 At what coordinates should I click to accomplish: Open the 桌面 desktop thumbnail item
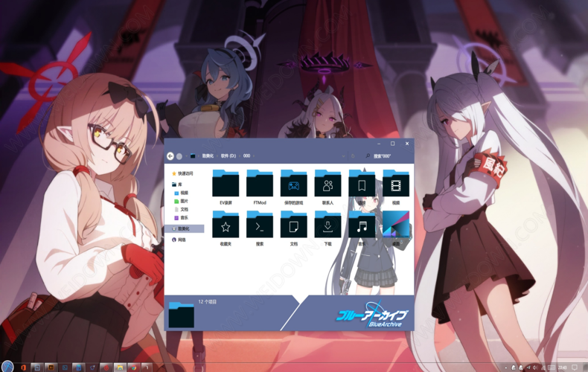pos(396,228)
